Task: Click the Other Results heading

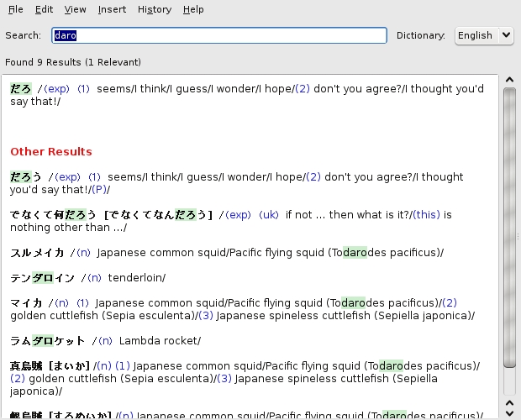Action: point(51,151)
